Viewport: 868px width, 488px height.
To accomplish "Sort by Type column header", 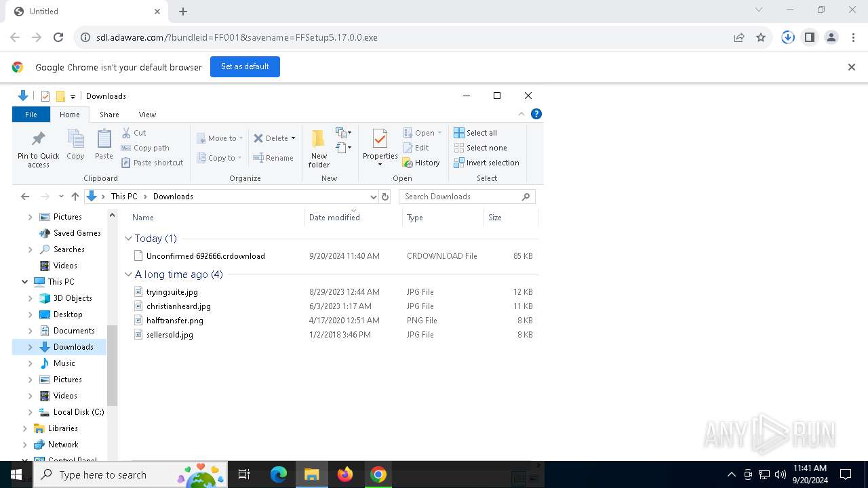I will 443,218.
